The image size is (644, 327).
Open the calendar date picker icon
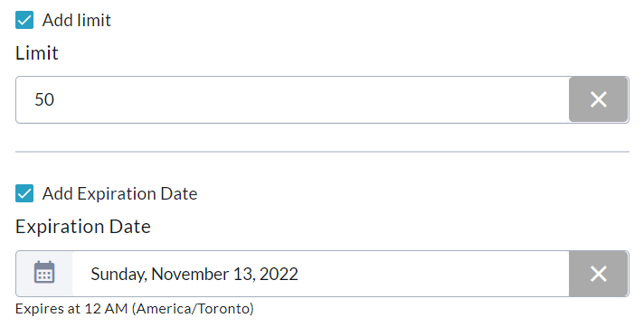44,273
